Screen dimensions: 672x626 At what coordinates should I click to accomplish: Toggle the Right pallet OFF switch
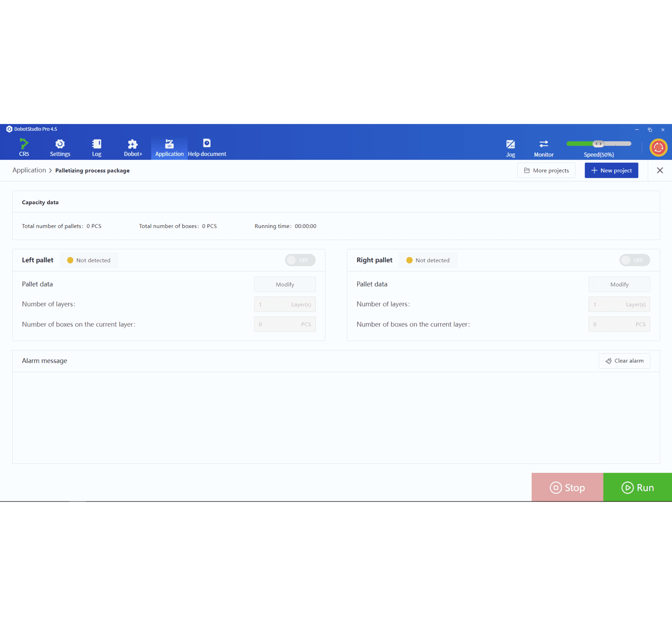[634, 260]
